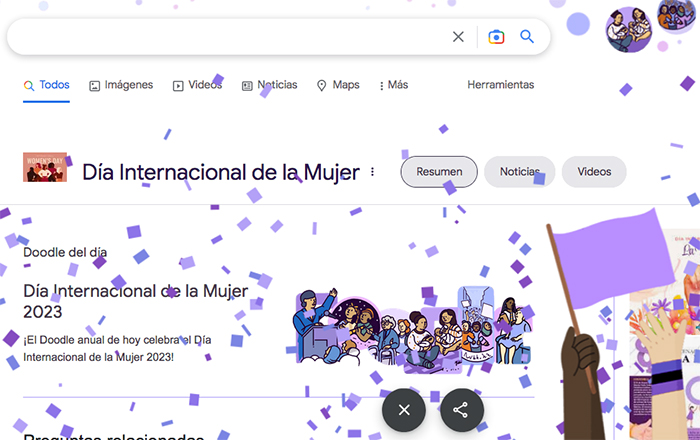This screenshot has height=440, width=700.
Task: Select the Videos chip
Action: 594,172
